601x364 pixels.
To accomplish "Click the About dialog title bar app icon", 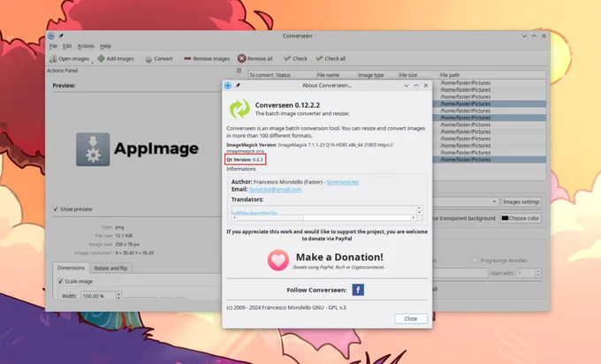I will (228, 85).
